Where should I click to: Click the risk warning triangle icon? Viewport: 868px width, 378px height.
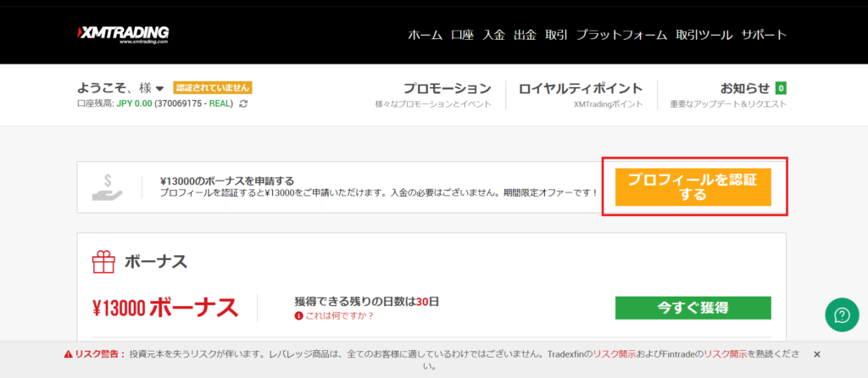[69, 353]
